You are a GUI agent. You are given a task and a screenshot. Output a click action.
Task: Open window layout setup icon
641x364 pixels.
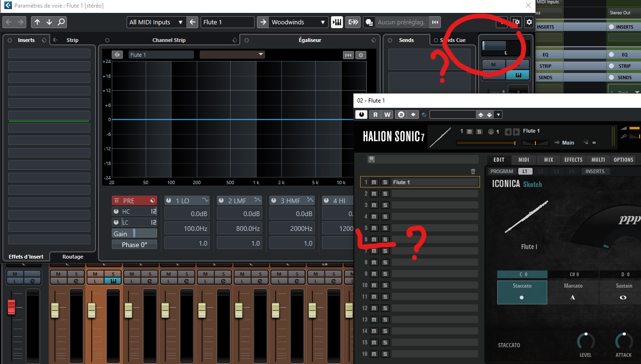click(516, 22)
